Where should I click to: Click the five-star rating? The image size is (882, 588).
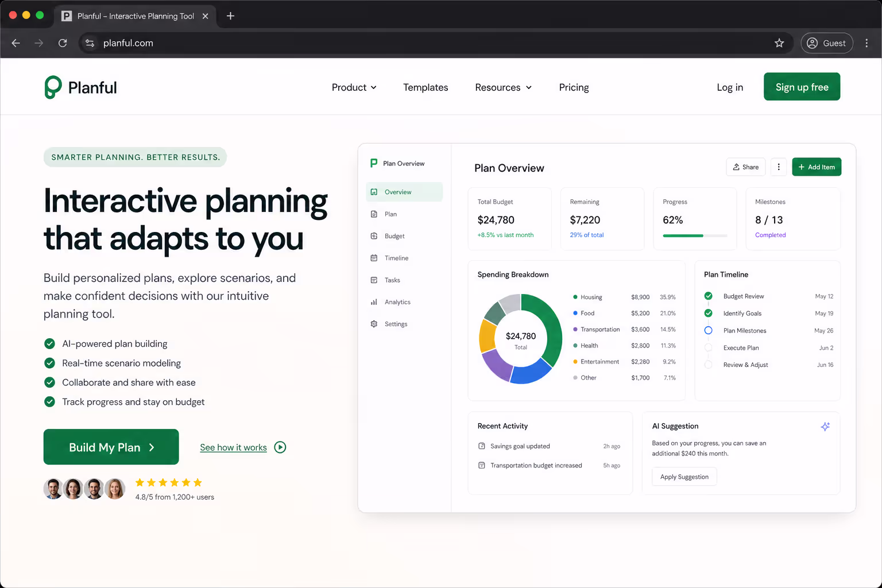point(169,483)
